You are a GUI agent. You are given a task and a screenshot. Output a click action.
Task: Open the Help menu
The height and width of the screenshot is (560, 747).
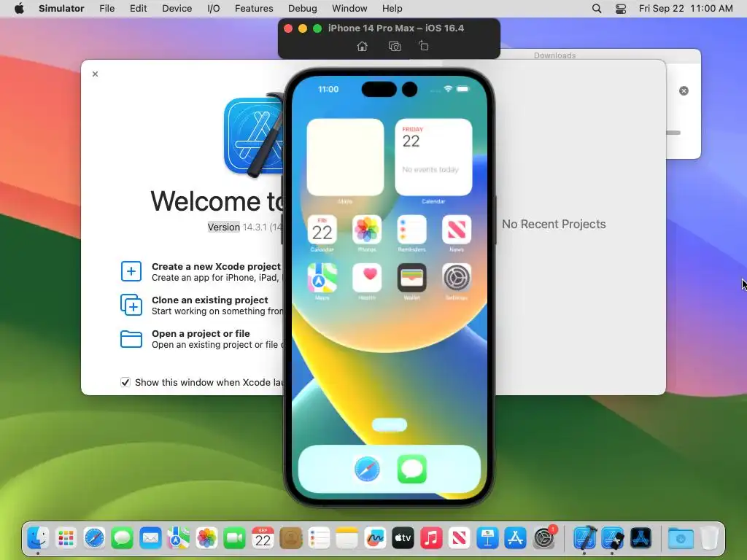392,9
